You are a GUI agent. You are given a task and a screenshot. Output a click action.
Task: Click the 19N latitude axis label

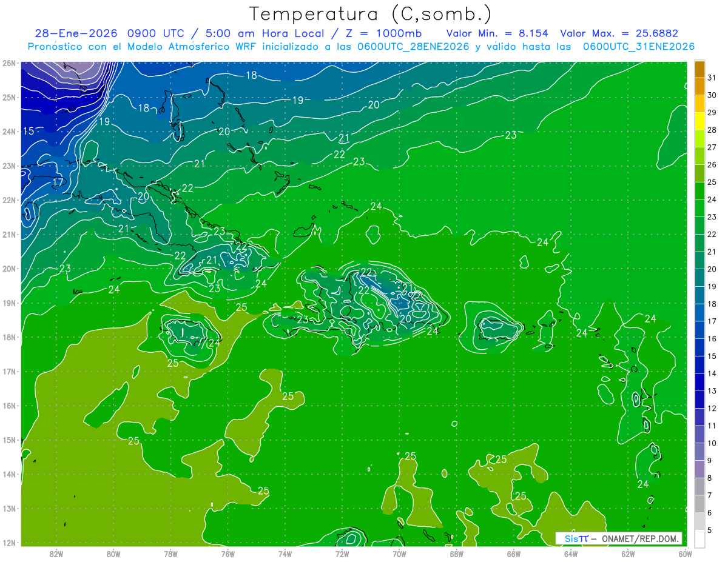click(x=8, y=303)
